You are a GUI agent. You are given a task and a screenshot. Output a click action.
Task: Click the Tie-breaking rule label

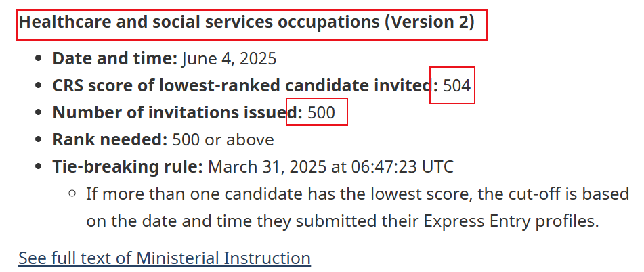pyautogui.click(x=128, y=166)
